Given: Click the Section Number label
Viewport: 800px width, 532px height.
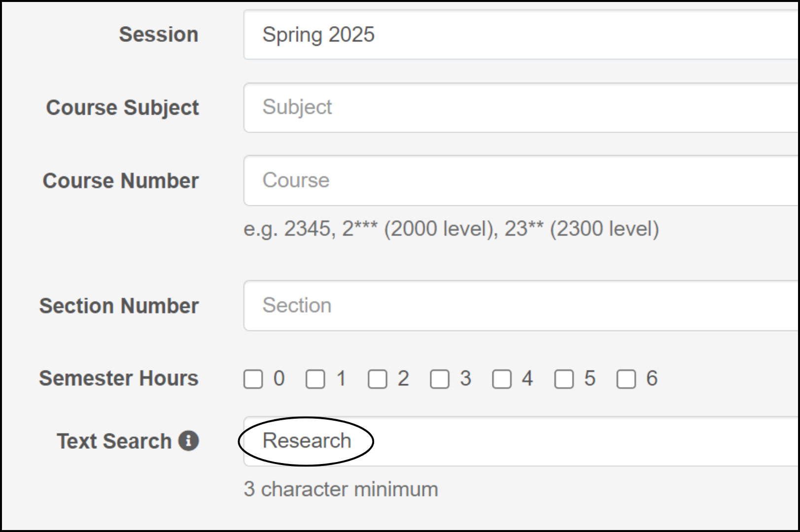Looking at the screenshot, I should [x=119, y=306].
